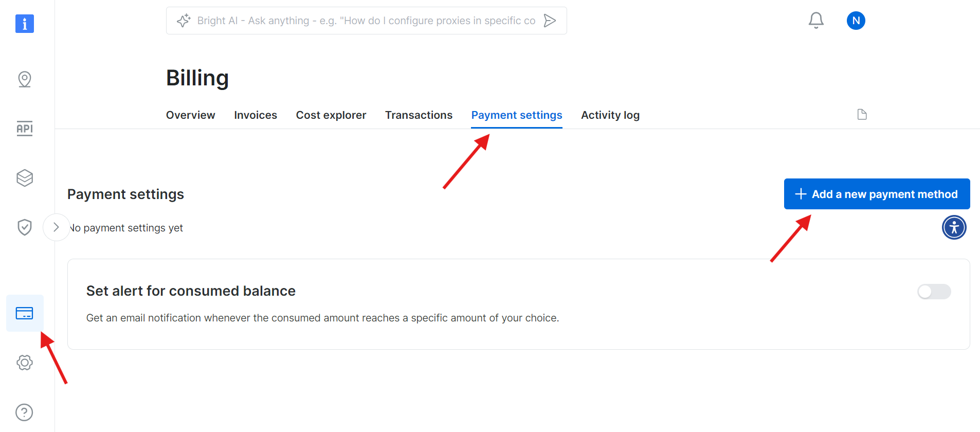The width and height of the screenshot is (980, 432).
Task: Click the export document icon near the tabs
Action: (x=862, y=114)
